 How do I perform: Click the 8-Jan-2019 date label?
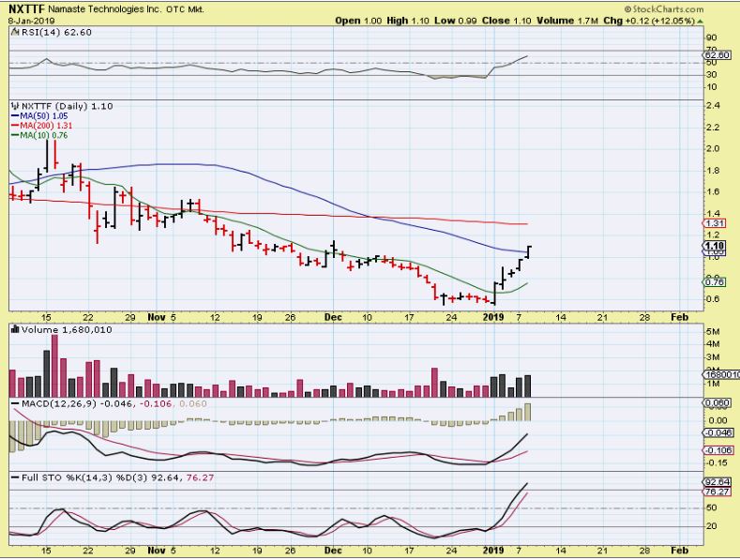(32, 21)
